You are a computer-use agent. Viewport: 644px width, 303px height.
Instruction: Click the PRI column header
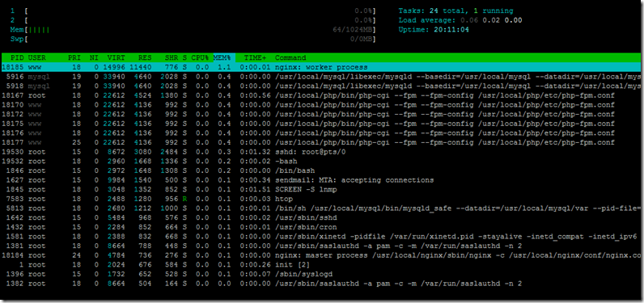(x=74, y=58)
